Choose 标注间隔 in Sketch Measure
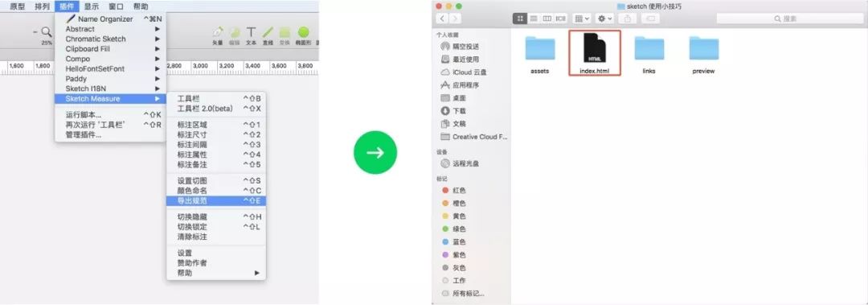 [x=216, y=145]
